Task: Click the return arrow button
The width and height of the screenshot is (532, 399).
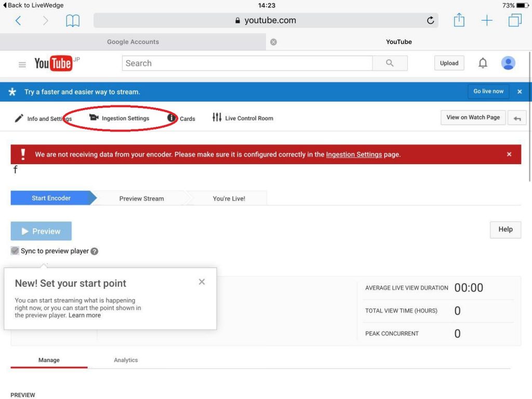Action: [x=517, y=118]
